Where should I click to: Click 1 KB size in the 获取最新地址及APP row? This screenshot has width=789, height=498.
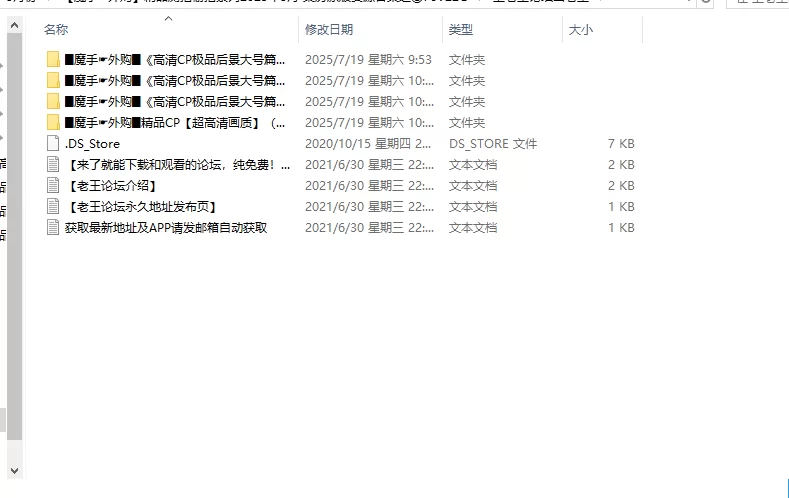(621, 228)
